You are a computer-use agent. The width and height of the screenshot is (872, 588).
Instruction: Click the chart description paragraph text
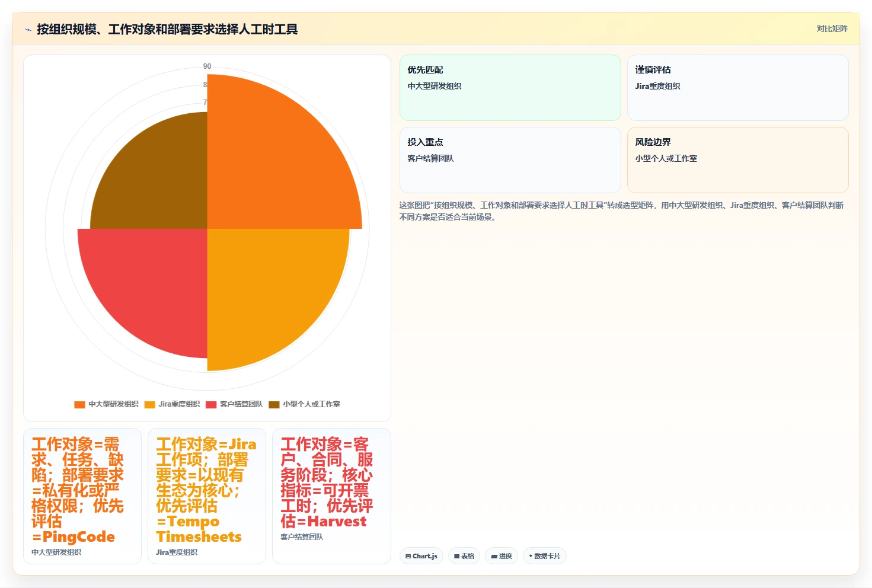click(621, 211)
